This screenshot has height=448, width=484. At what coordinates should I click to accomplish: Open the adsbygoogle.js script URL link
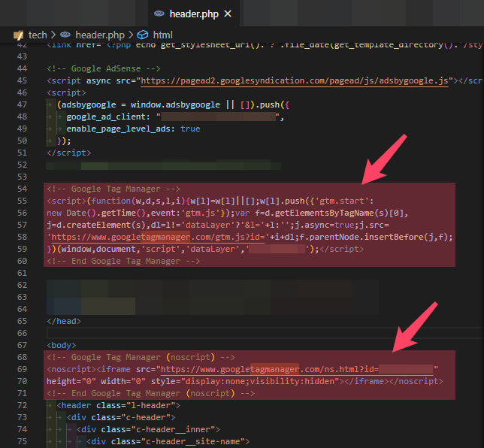pos(295,81)
